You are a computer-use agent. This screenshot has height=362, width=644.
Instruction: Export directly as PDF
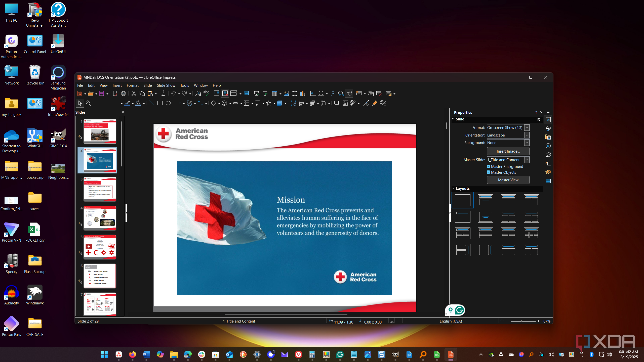(115, 94)
